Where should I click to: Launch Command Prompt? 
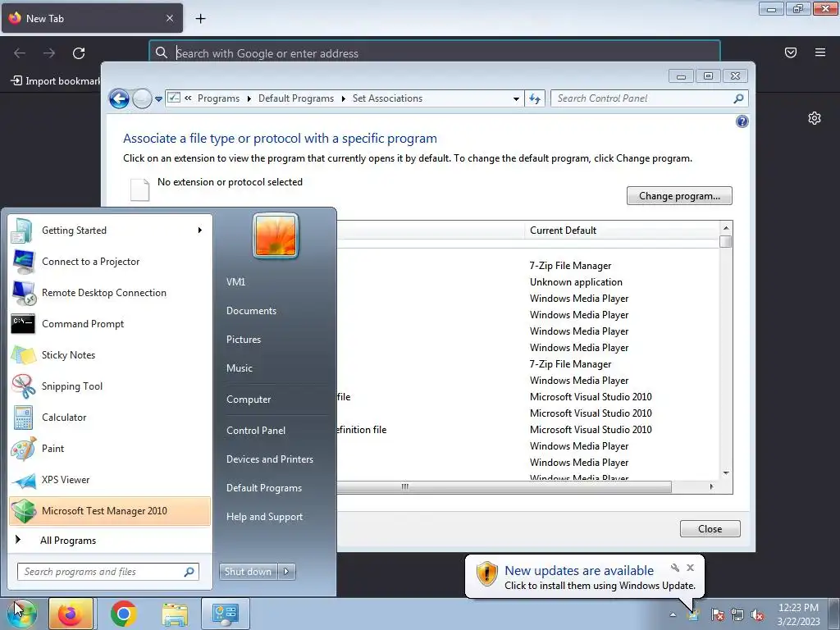(110, 323)
